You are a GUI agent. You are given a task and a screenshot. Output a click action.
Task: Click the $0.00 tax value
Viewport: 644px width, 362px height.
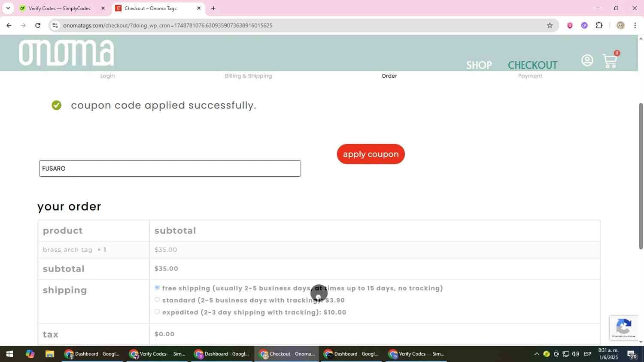click(164, 334)
